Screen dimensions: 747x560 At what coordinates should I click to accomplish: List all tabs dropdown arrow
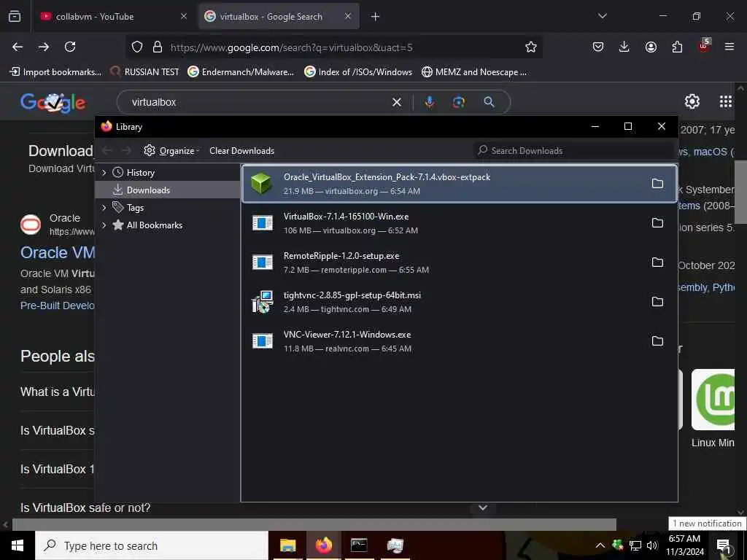click(602, 16)
